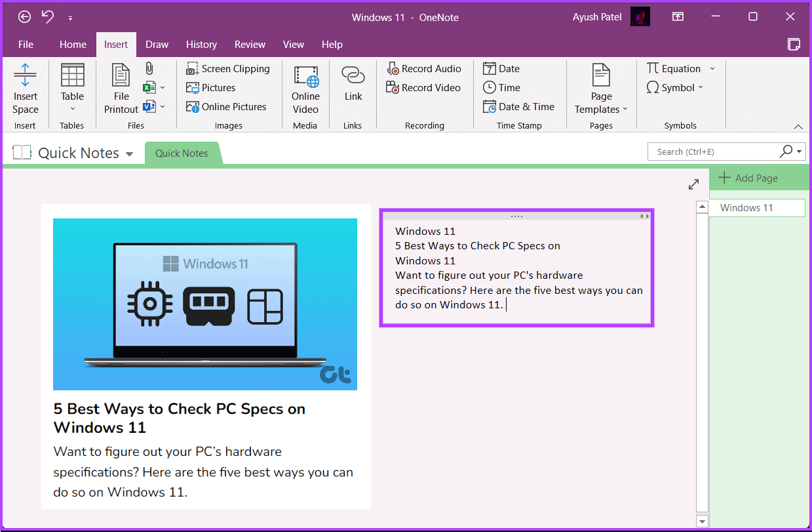The width and height of the screenshot is (812, 532).
Task: Click the Visio Diagram icon
Action: click(x=149, y=106)
